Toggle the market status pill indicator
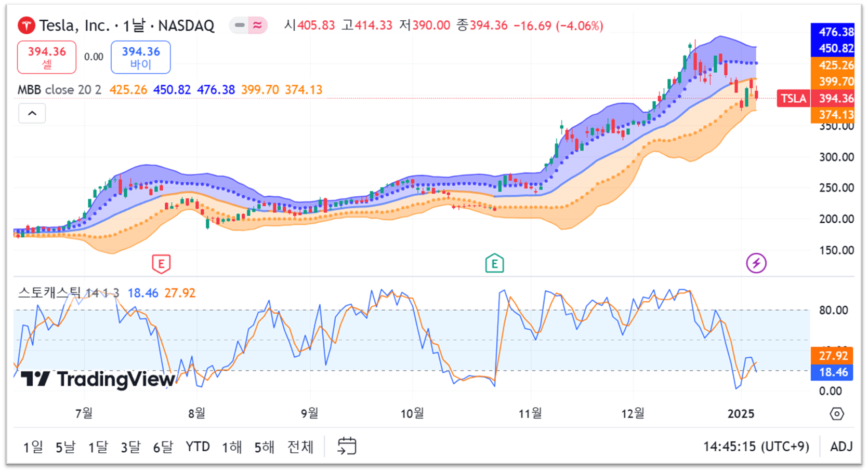 point(248,25)
